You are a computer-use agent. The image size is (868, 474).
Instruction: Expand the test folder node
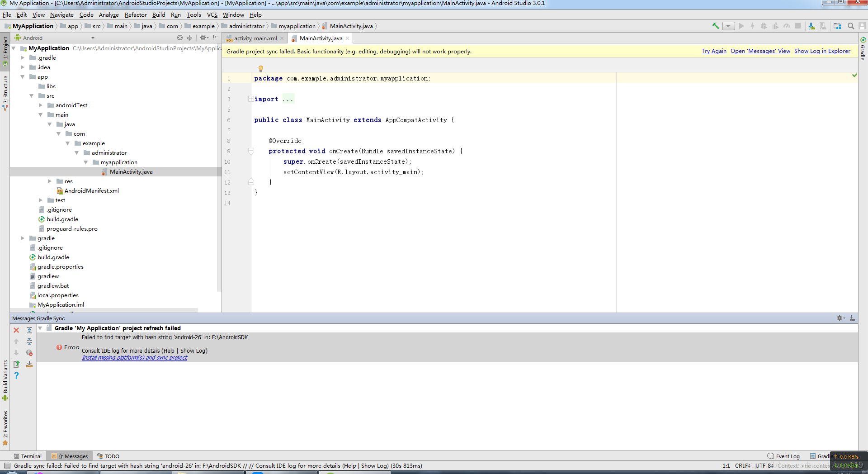point(40,200)
